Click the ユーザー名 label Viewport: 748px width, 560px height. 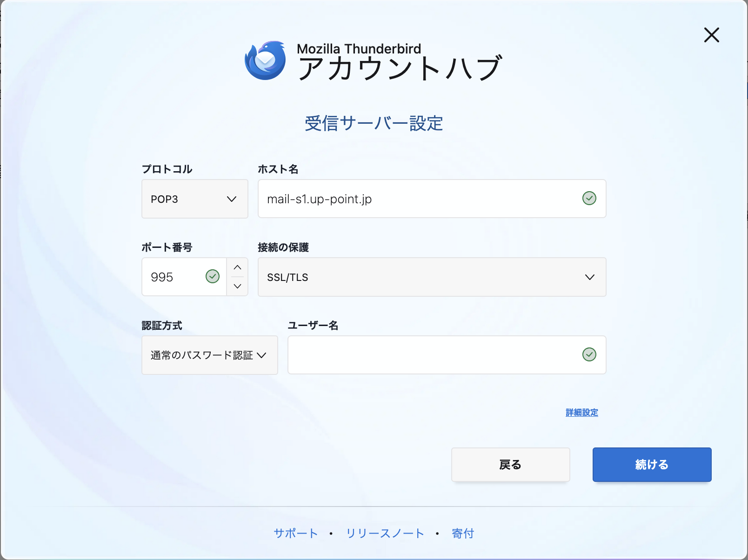point(313,326)
